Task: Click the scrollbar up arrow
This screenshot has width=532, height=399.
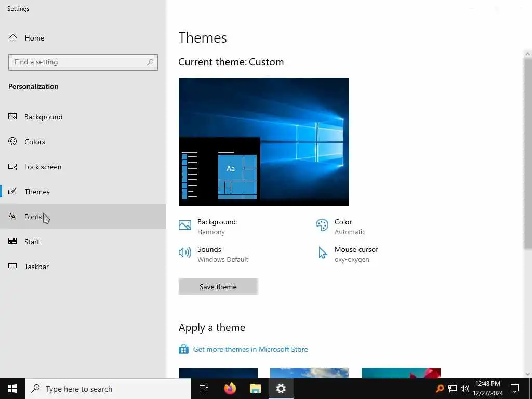Action: pyautogui.click(x=528, y=54)
